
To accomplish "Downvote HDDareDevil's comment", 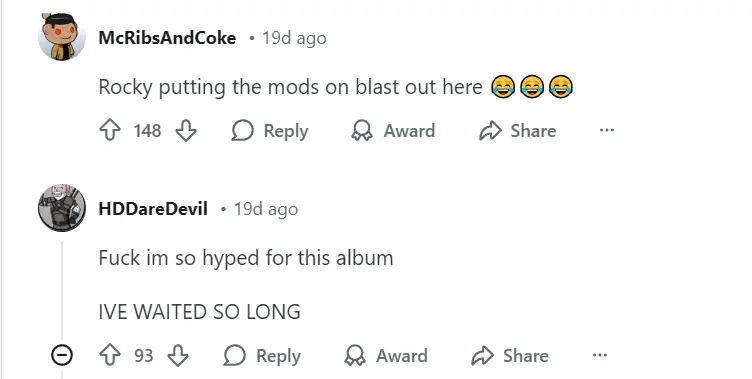I will (x=178, y=356).
